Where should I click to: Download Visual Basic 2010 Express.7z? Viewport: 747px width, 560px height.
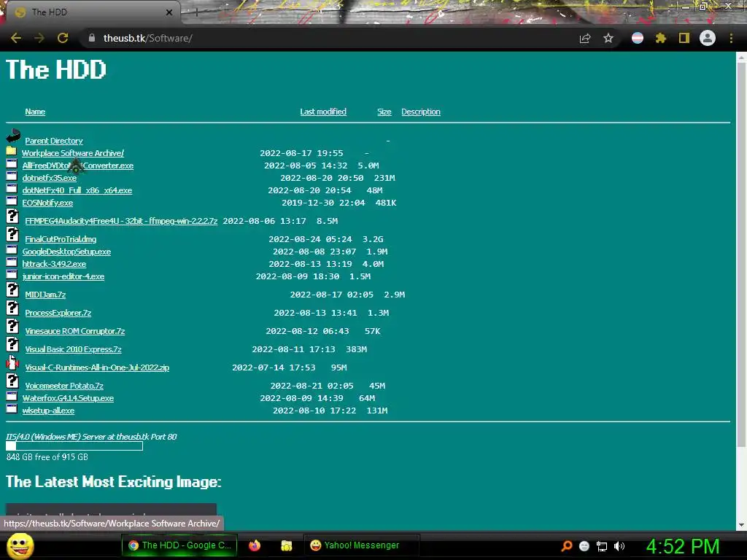pos(74,349)
